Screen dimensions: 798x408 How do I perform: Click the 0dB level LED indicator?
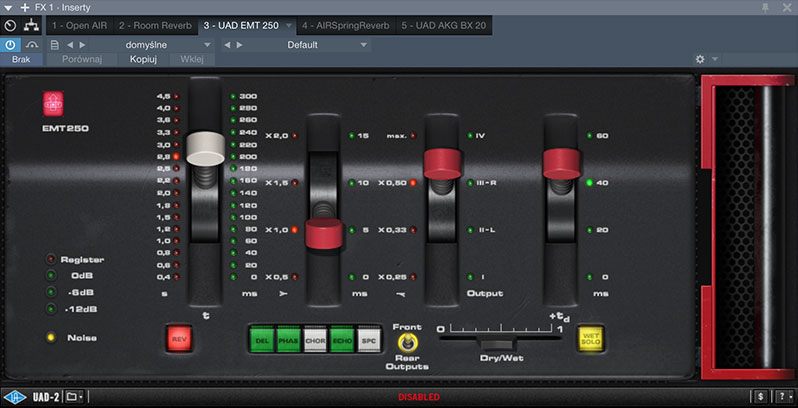tap(51, 276)
